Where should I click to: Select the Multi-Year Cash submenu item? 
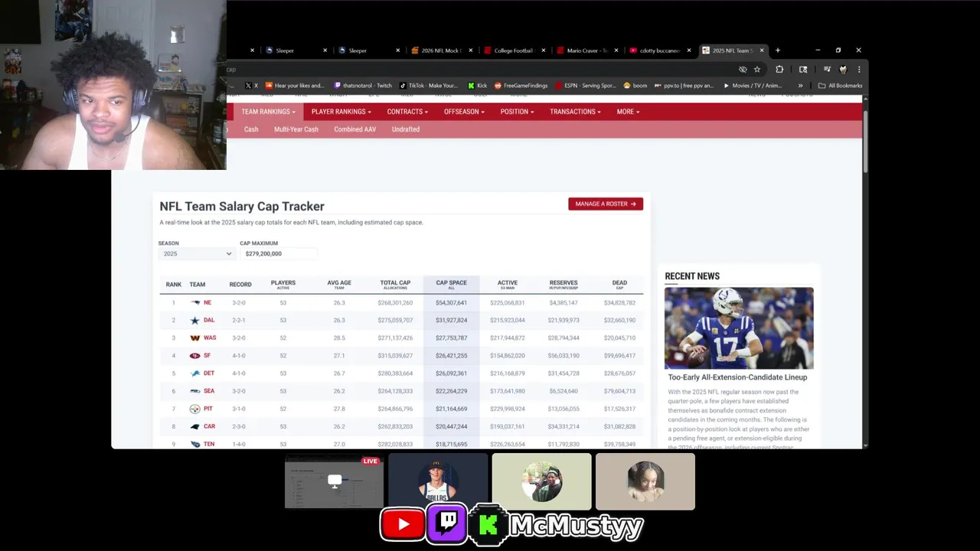point(296,129)
